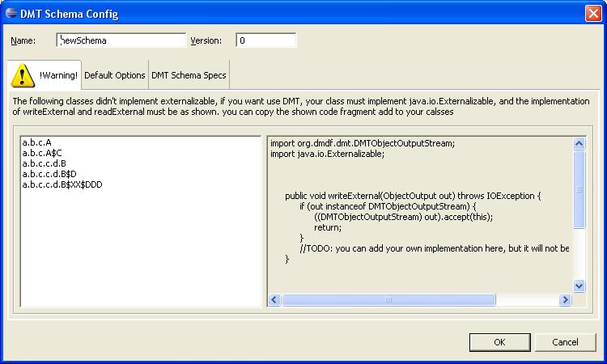Select class a.b.c.c.d.B in list
This screenshot has width=607, height=364.
pyautogui.click(x=45, y=163)
